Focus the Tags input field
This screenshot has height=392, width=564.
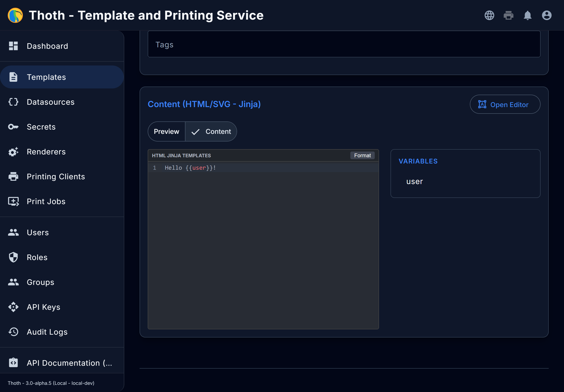[344, 44]
